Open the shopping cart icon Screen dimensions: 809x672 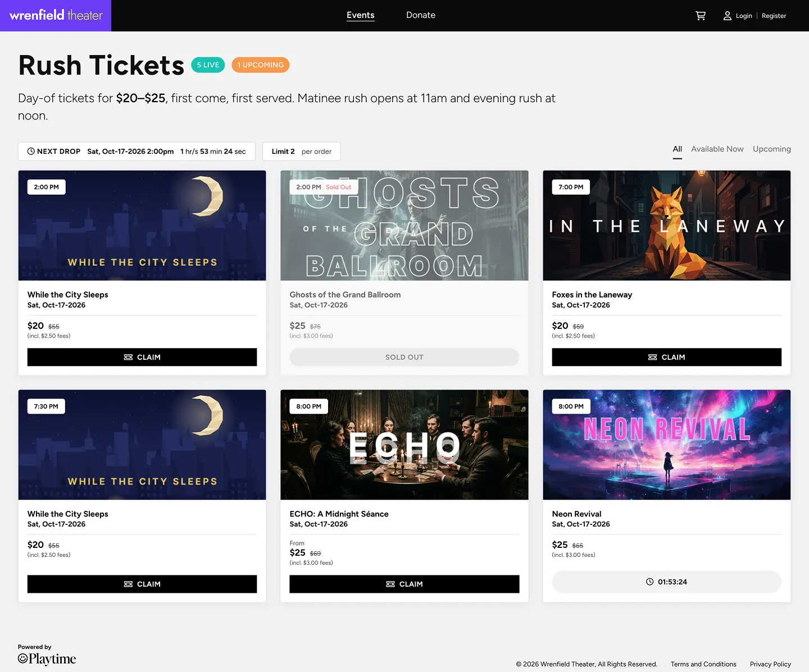[701, 16]
